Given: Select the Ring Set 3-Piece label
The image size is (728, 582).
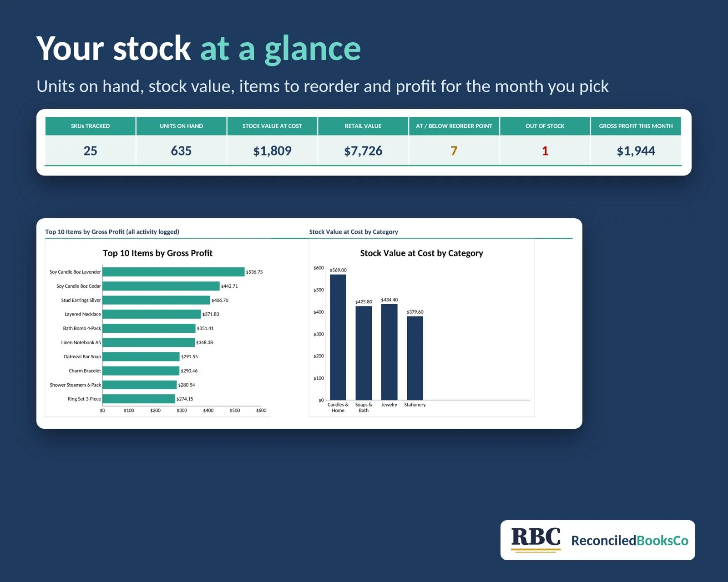Looking at the screenshot, I should (84, 399).
